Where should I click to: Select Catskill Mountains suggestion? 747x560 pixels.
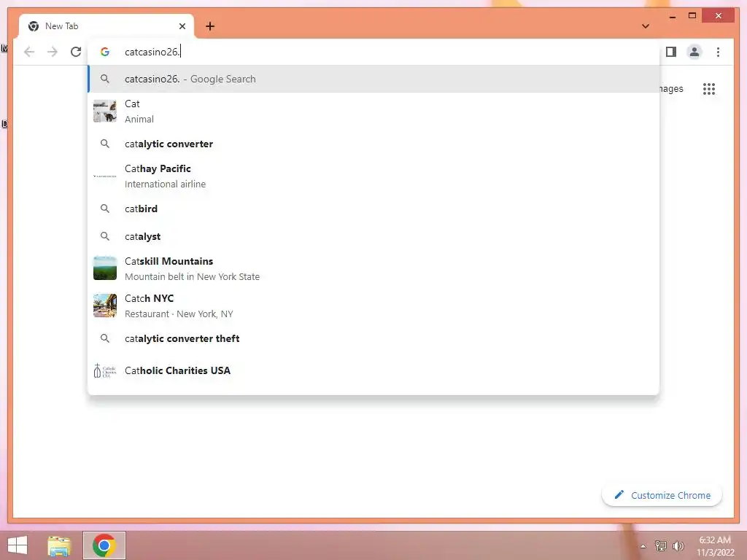click(373, 268)
